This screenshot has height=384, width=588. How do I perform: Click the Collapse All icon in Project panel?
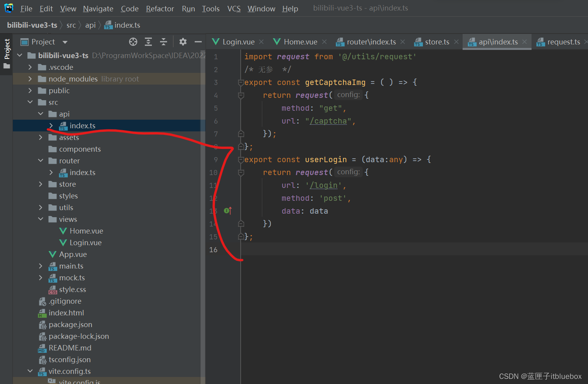(x=164, y=42)
